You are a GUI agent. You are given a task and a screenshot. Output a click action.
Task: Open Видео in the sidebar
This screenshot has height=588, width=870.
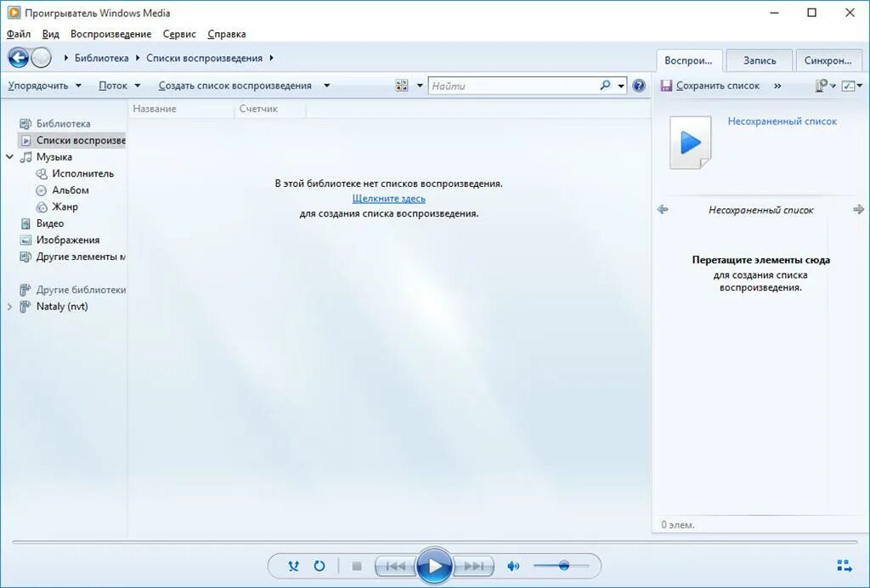50,223
